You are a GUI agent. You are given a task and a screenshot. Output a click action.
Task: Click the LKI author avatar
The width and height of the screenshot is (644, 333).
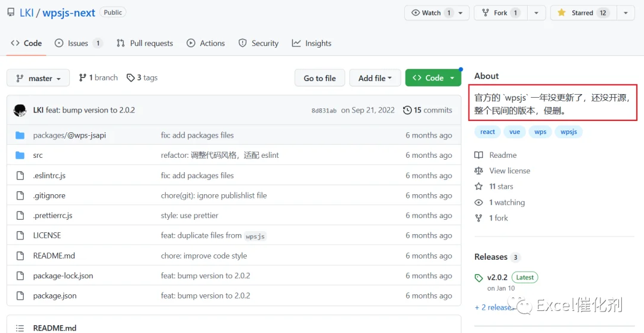[20, 110]
